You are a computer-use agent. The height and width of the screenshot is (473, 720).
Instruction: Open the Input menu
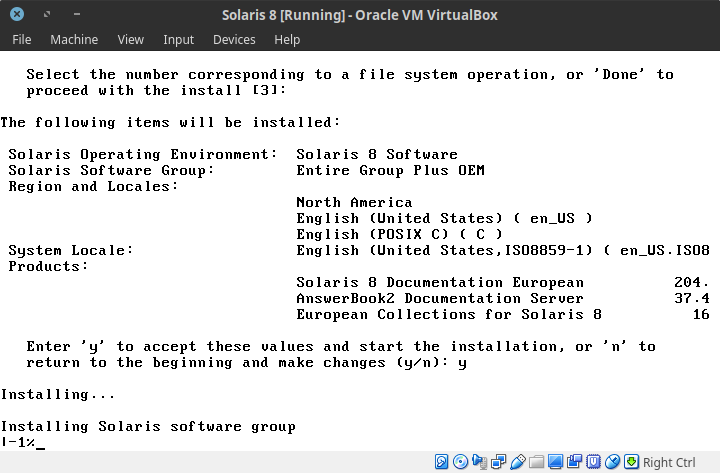coord(179,40)
